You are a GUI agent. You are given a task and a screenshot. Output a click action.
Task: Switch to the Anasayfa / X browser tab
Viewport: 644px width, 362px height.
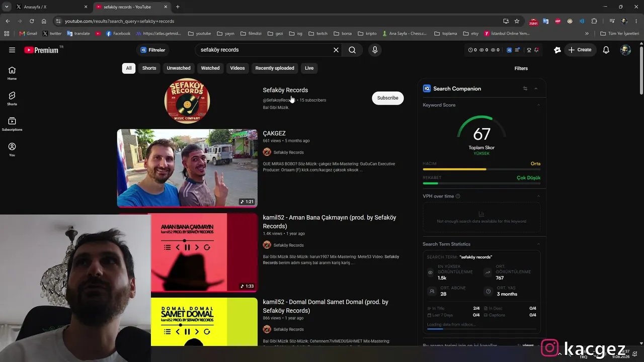[51, 7]
